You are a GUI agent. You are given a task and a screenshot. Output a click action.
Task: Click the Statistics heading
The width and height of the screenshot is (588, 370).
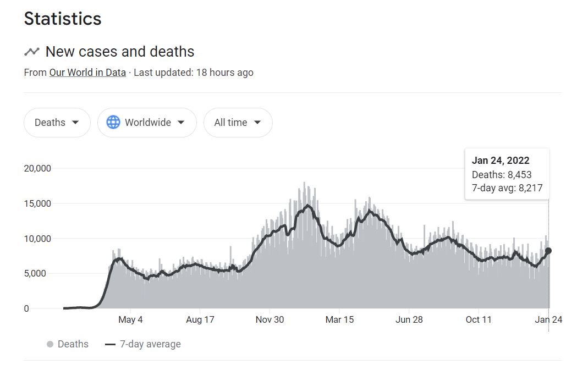[63, 19]
